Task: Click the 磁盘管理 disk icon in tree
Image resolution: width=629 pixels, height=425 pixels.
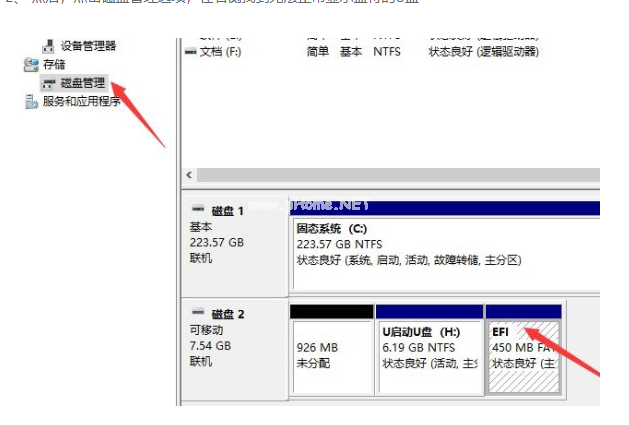Action: point(49,83)
